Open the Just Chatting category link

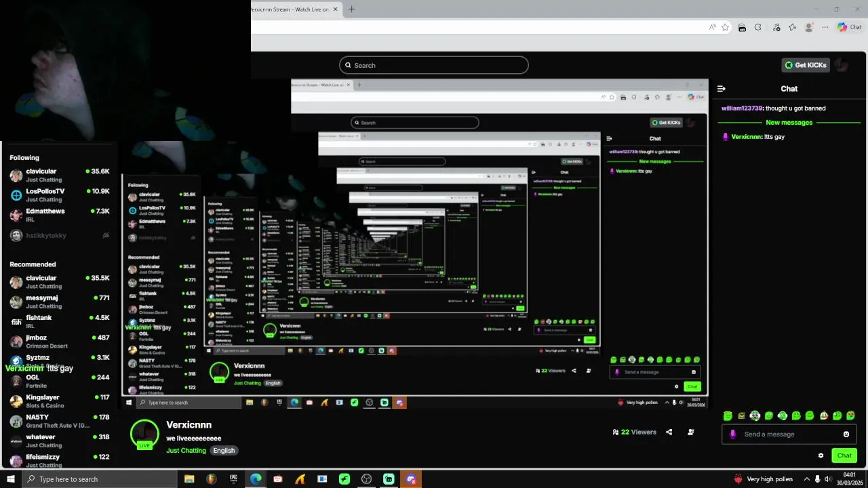coord(186,450)
